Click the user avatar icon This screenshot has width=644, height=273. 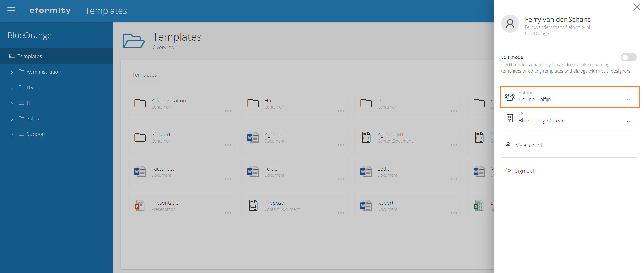[510, 24]
